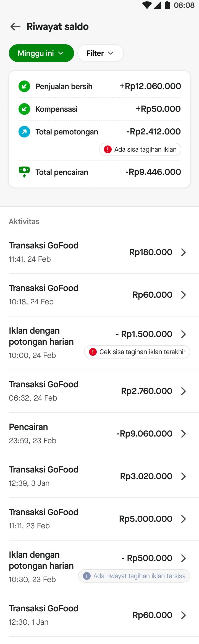This screenshot has height=644, width=199.
Task: Tap the blue info icon on Ada riwayat tagihan
Action: tap(87, 576)
